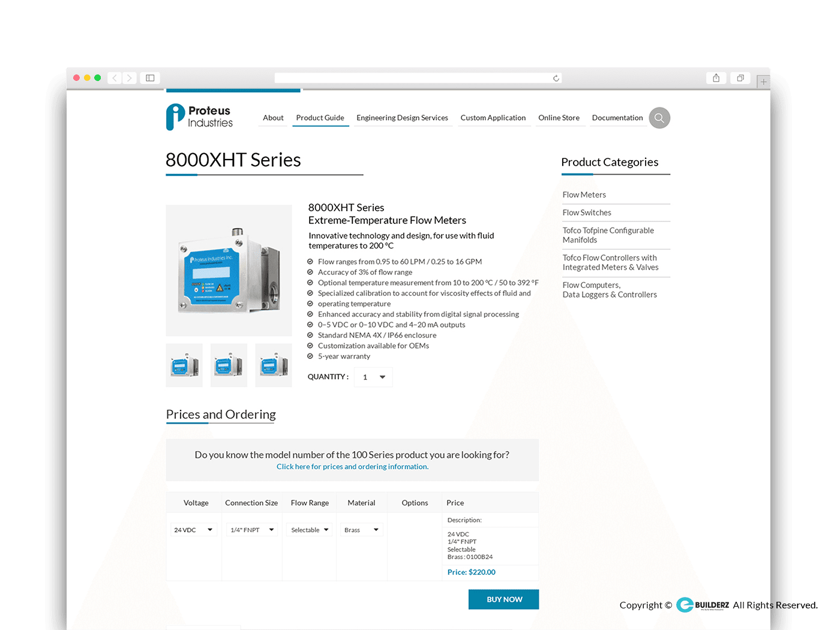The image size is (840, 630).
Task: Open the 1/4" FNPT connection dropdown
Action: pos(252,530)
